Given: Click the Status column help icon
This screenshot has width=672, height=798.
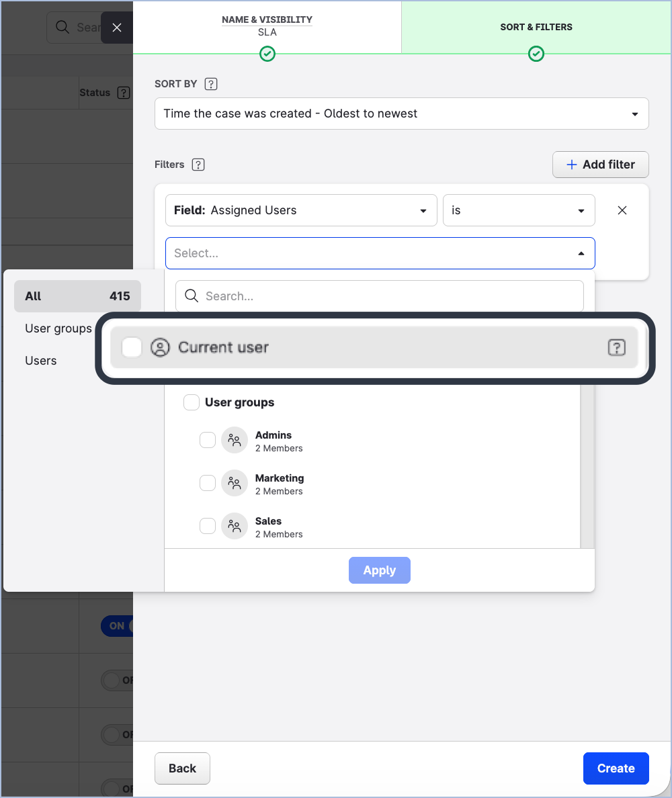Looking at the screenshot, I should pyautogui.click(x=123, y=93).
